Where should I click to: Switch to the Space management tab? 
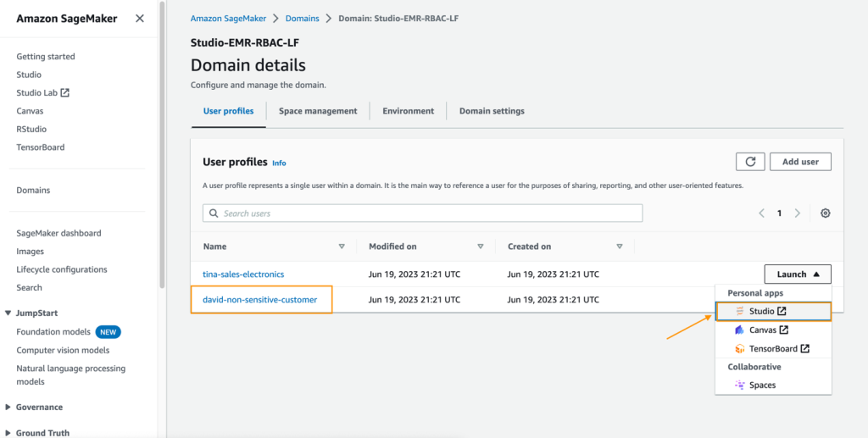pos(318,111)
